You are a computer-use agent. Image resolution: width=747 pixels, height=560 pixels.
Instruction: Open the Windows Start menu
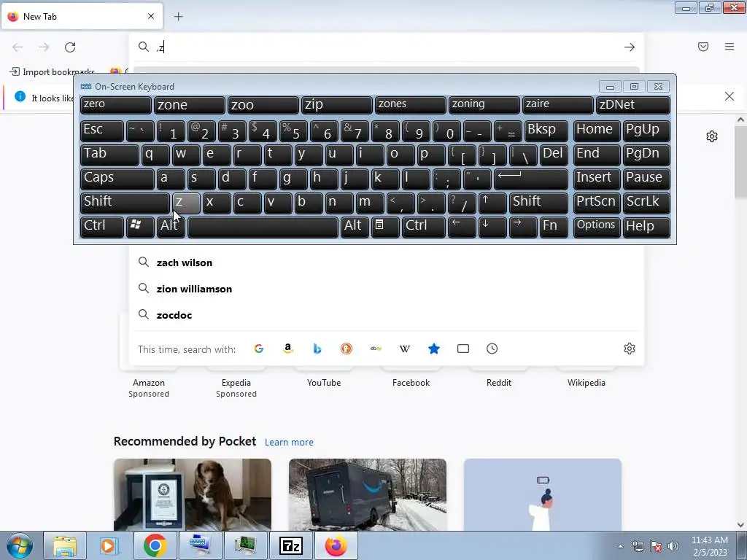(x=20, y=545)
